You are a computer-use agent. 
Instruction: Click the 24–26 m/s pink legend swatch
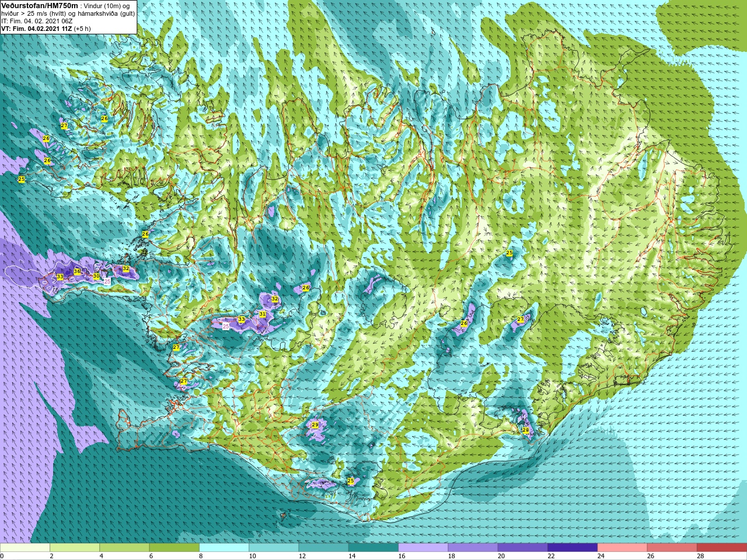[x=622, y=548]
